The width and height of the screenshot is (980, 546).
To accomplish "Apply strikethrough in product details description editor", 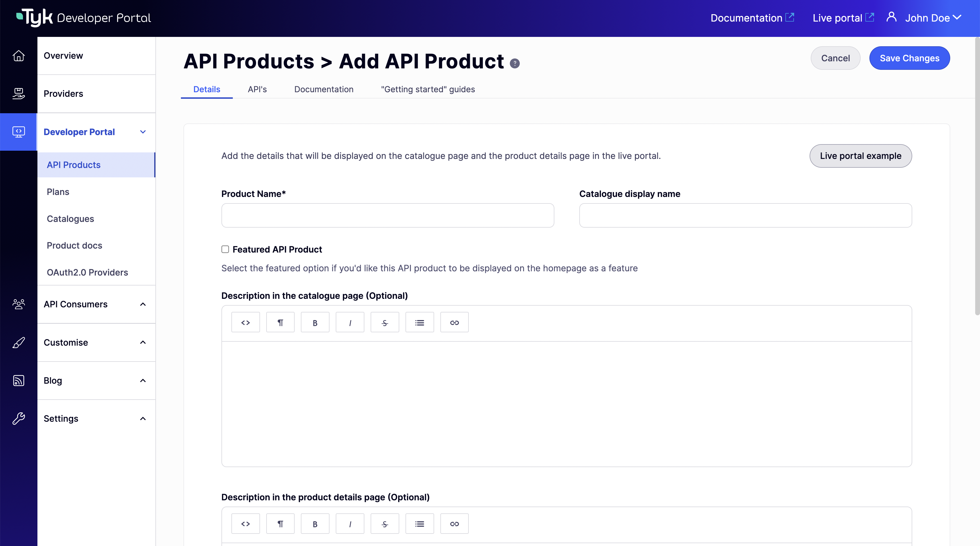I will 385,524.
